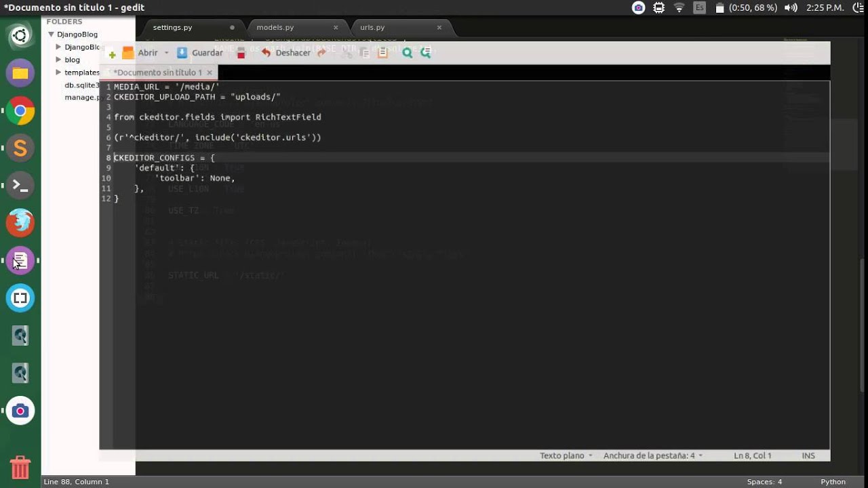Open the Wi-Fi network indicator
868x488 pixels.
pos(679,7)
